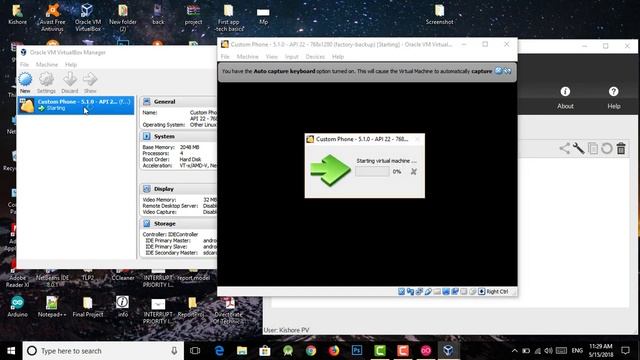The width and height of the screenshot is (640, 360).
Task: Click trash delete icon in Genymotion toolbar
Action: tap(621, 148)
